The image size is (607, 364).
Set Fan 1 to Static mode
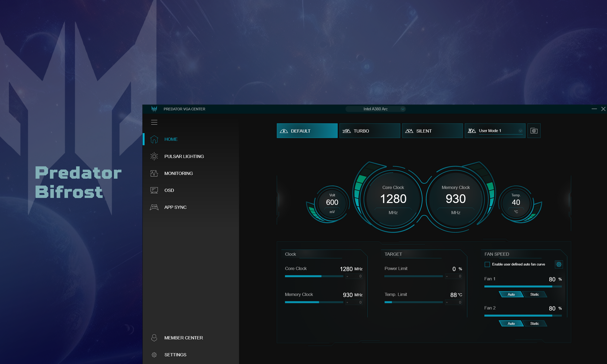pyautogui.click(x=534, y=294)
